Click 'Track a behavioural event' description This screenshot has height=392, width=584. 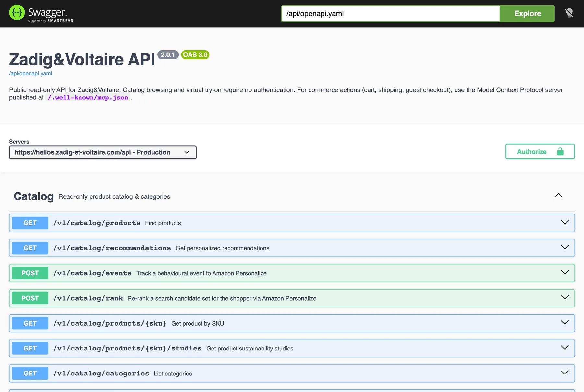[x=201, y=273]
